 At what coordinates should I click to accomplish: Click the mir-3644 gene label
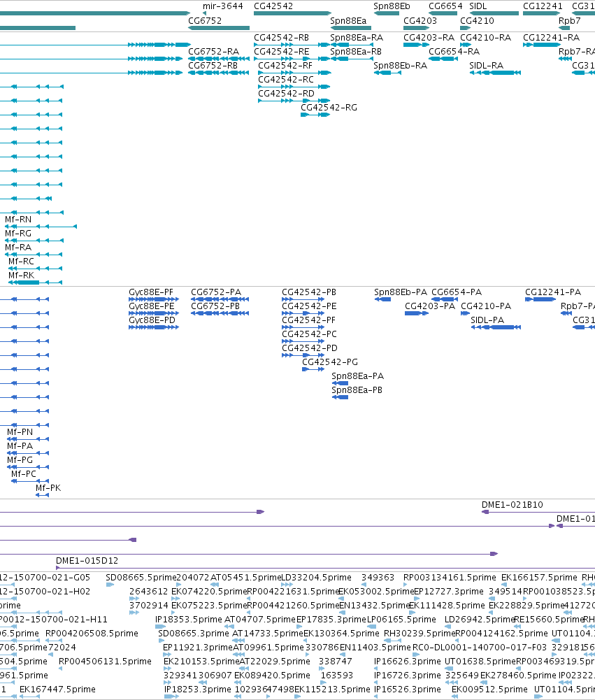(x=223, y=6)
